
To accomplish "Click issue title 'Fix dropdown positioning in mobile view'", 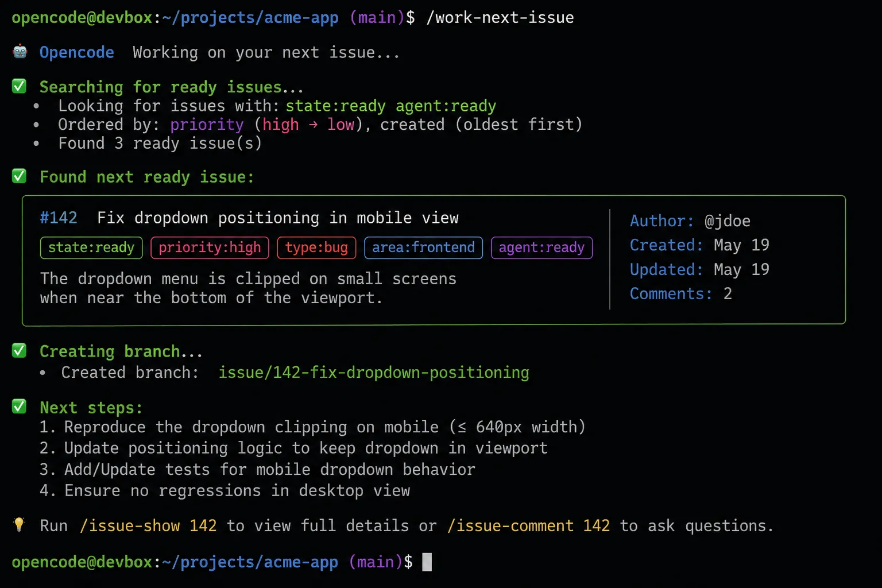I will [x=278, y=218].
